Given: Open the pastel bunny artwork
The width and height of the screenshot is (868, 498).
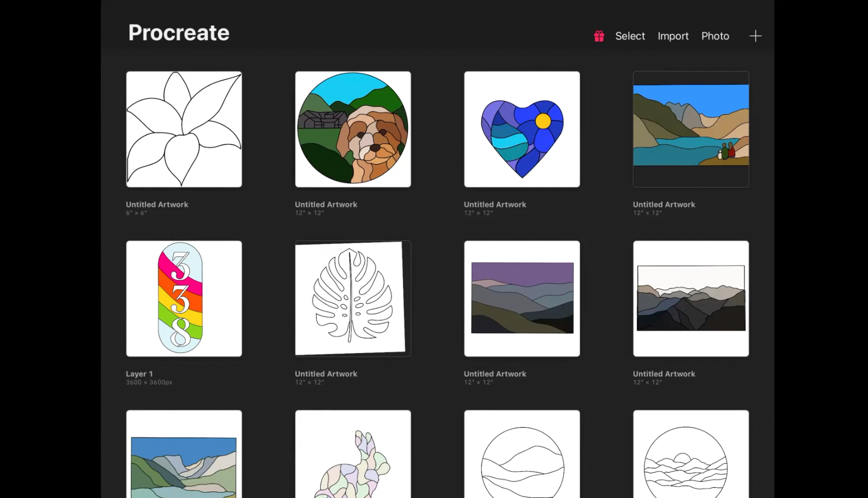Looking at the screenshot, I should 353,454.
